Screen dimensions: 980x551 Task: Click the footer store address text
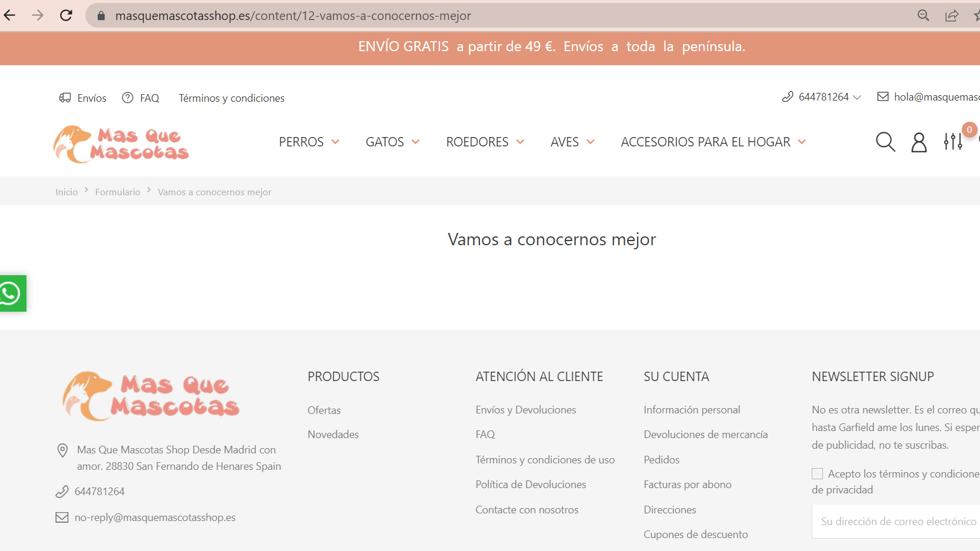click(179, 458)
